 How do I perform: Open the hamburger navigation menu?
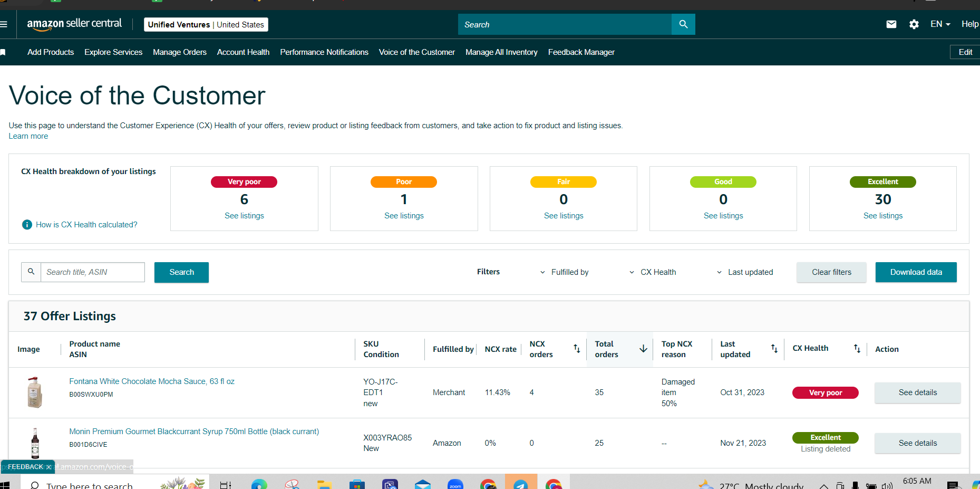point(4,24)
